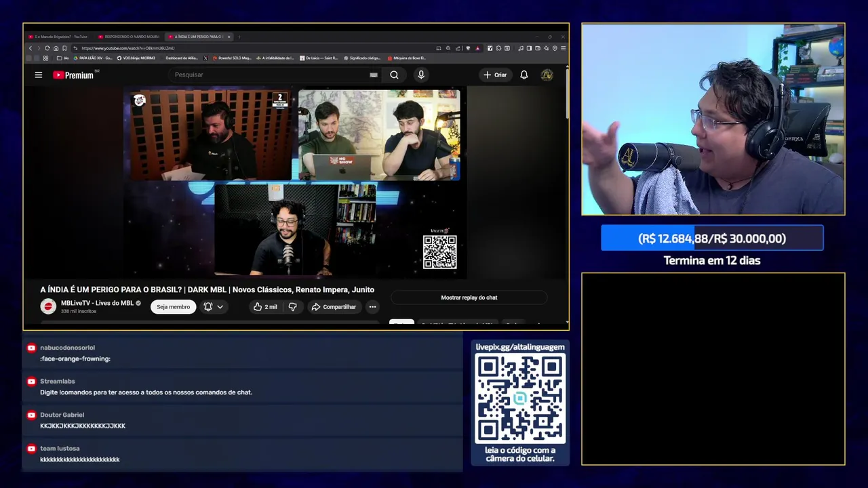Open the 'A infalibilidade da I...' bookmark
Image resolution: width=868 pixels, height=488 pixels.
pos(275,58)
